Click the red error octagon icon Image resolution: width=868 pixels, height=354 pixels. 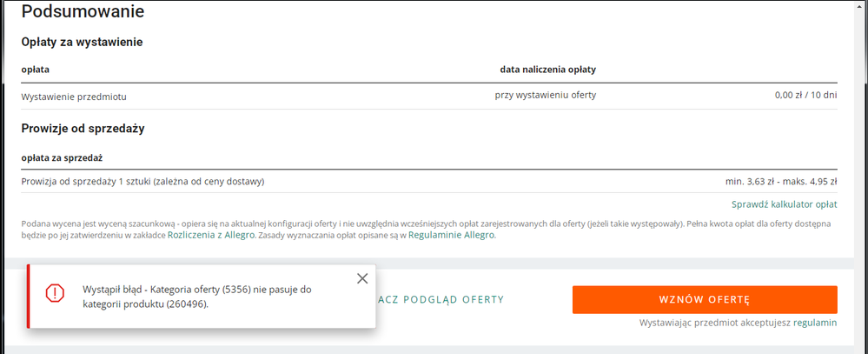tap(55, 292)
